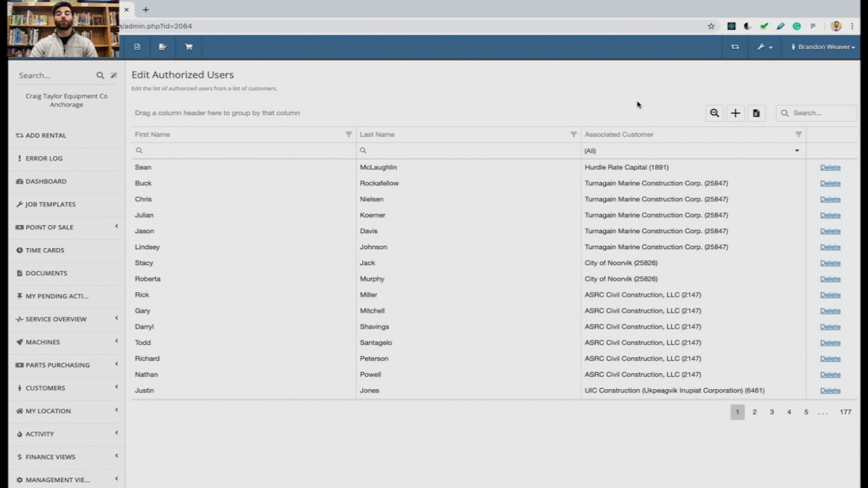Select Time Cards from the sidebar
This screenshot has height=488, width=868.
click(45, 250)
